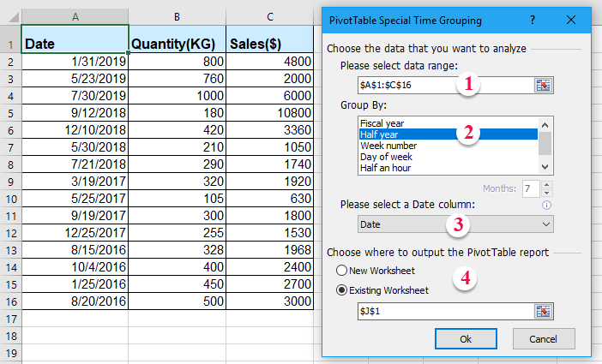The height and width of the screenshot is (364, 602).
Task: Choose Half an hour grouping option
Action: (x=387, y=169)
